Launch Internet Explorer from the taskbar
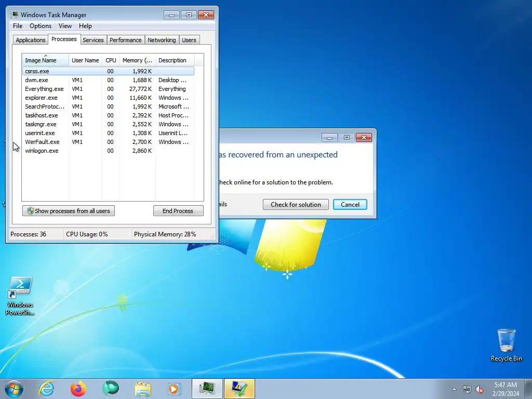The image size is (532, 399). tap(46, 389)
